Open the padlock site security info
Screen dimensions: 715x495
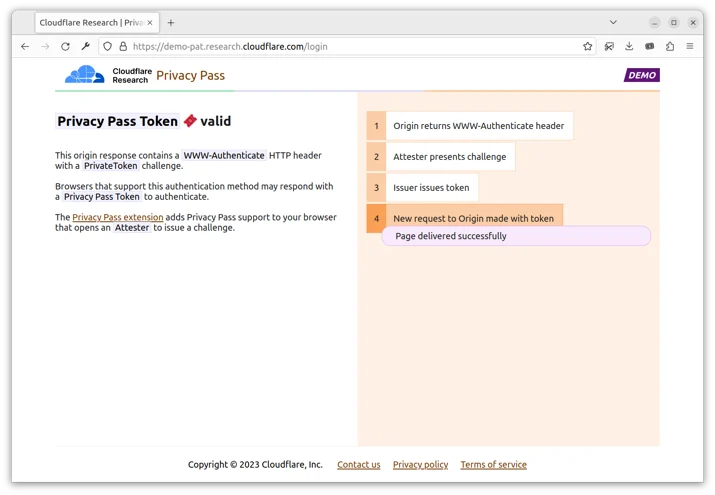123,46
